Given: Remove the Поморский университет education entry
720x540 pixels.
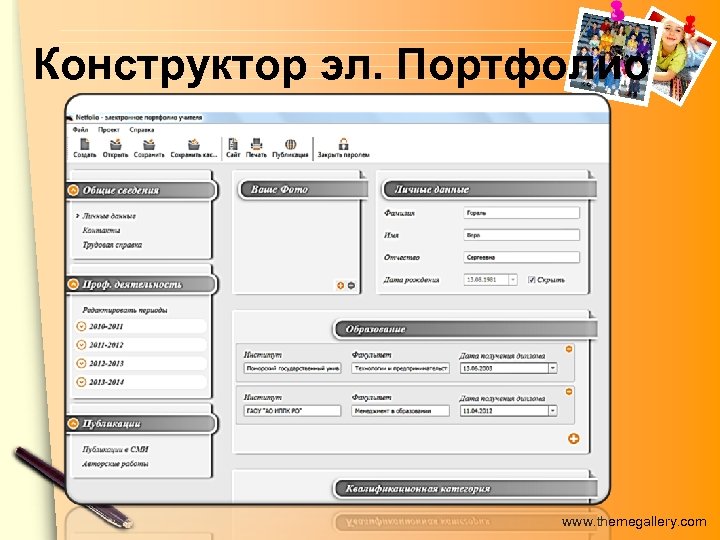Looking at the screenshot, I should pos(569,349).
